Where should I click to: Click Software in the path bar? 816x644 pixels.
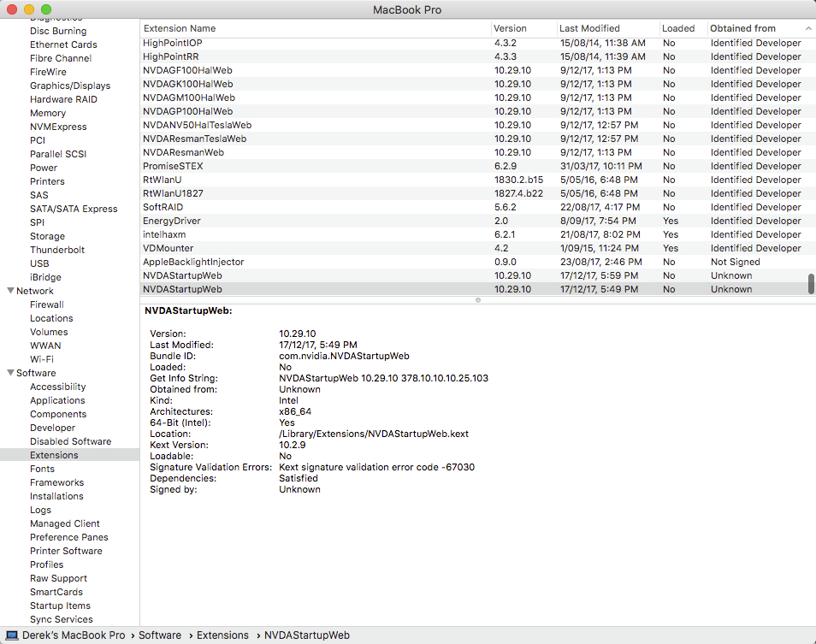(x=160, y=635)
